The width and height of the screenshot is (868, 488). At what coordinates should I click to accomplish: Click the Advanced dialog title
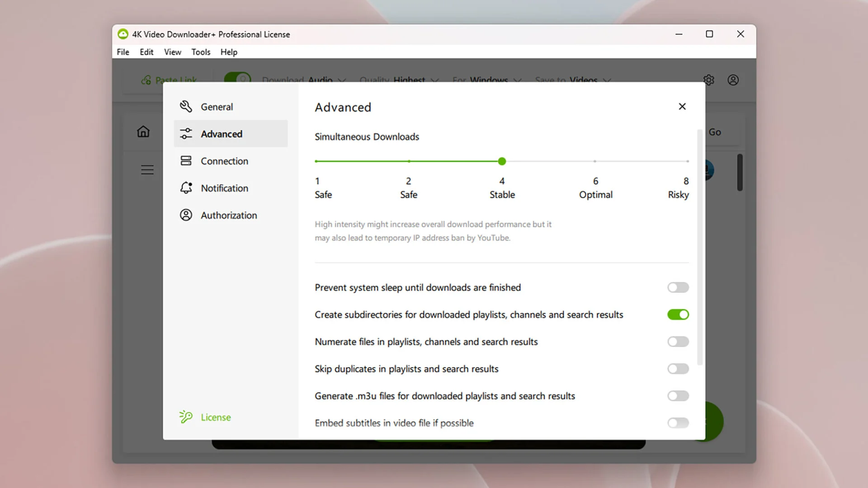click(x=343, y=107)
